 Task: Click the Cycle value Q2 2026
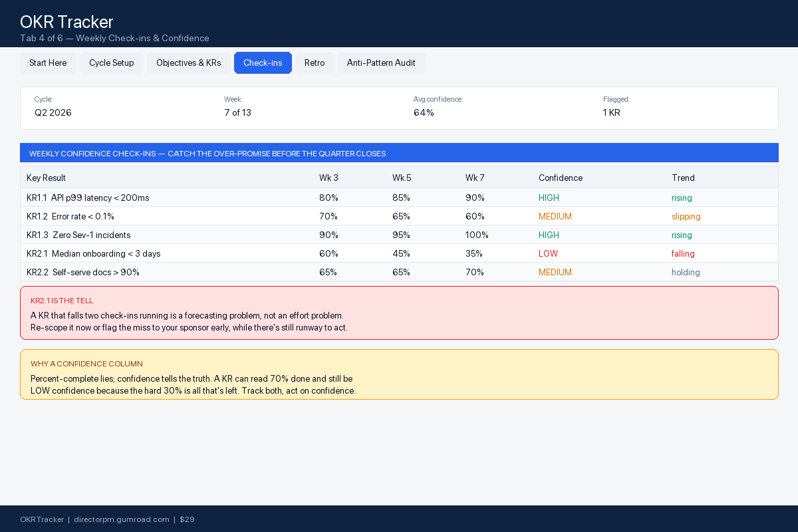pyautogui.click(x=53, y=112)
